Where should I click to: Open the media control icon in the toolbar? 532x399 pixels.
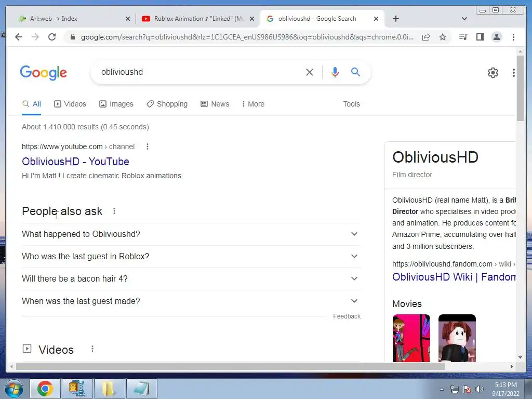pyautogui.click(x=463, y=37)
